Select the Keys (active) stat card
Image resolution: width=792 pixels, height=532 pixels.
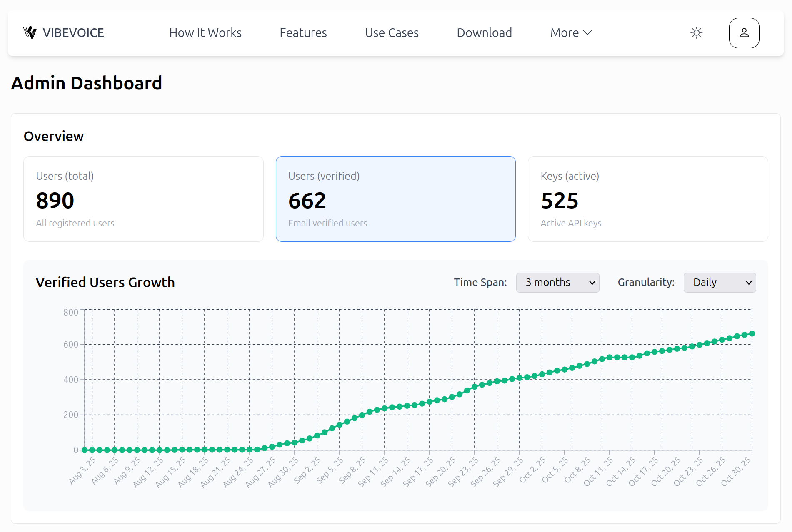647,199
